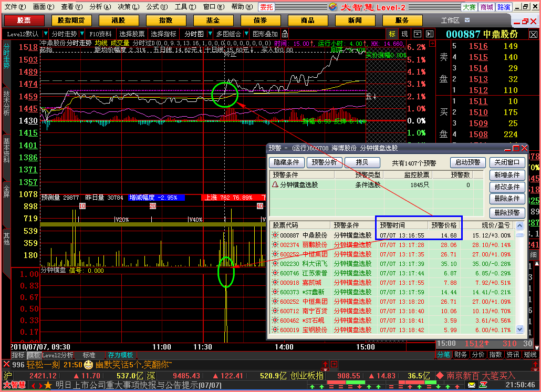The height and width of the screenshot is (392, 541).
Task: Click the red-green flag icon beside the clock
Action: (x=483, y=385)
